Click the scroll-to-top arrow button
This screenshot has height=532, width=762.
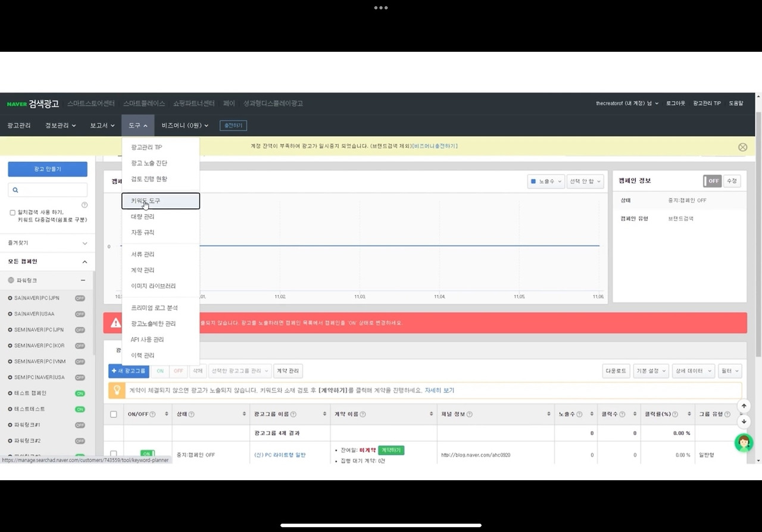coord(744,406)
